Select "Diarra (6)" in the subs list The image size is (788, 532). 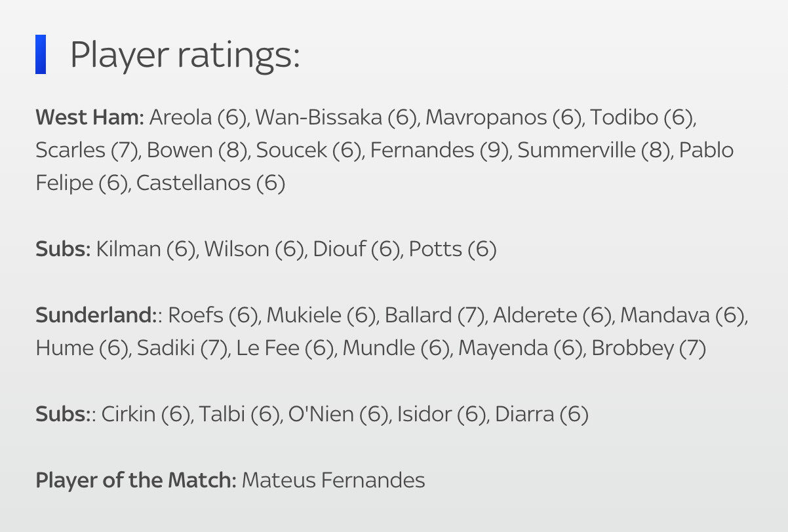point(542,415)
